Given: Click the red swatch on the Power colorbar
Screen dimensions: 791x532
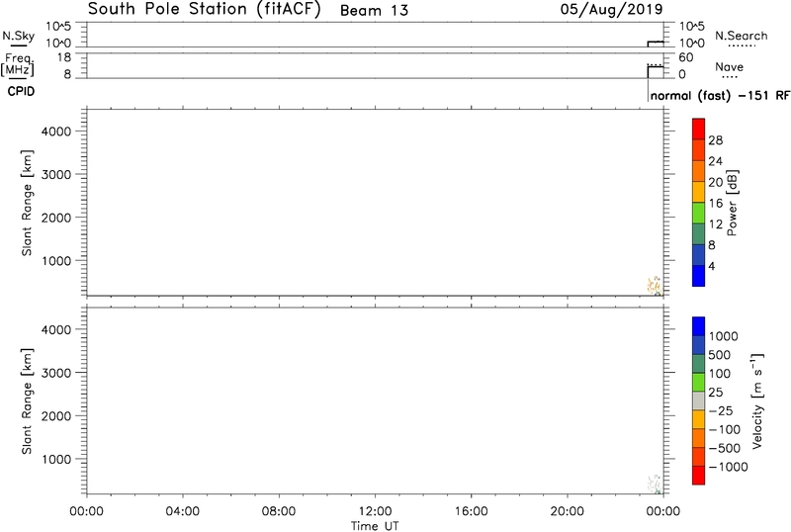Looking at the screenshot, I should tap(698, 129).
